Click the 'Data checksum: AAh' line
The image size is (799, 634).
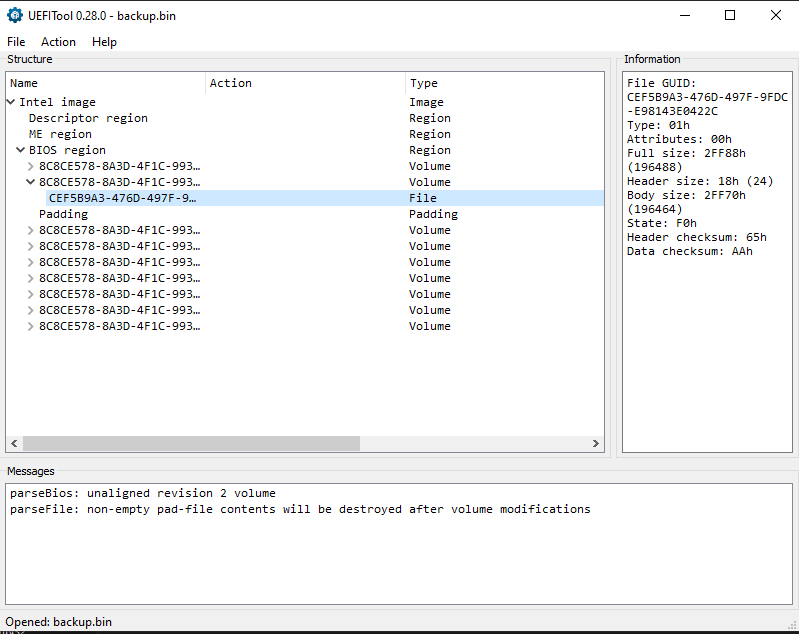(x=689, y=251)
